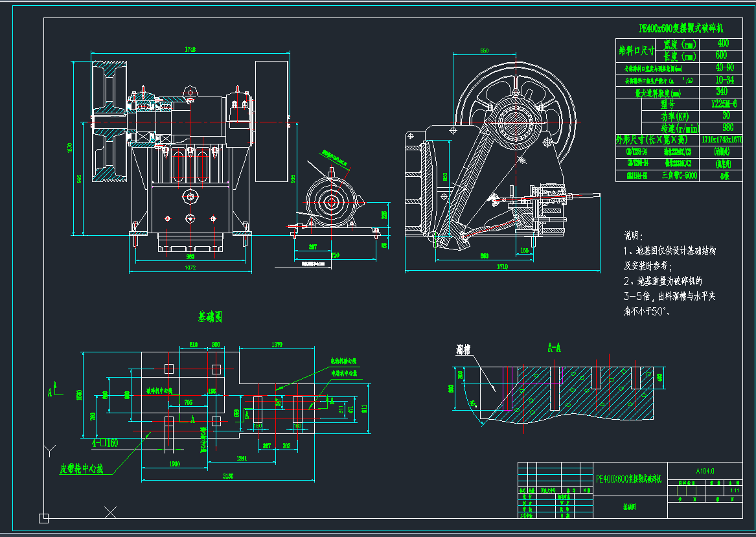The height and width of the screenshot is (537, 756).
Task: Select the A104.0 drawing number
Action: [x=705, y=471]
